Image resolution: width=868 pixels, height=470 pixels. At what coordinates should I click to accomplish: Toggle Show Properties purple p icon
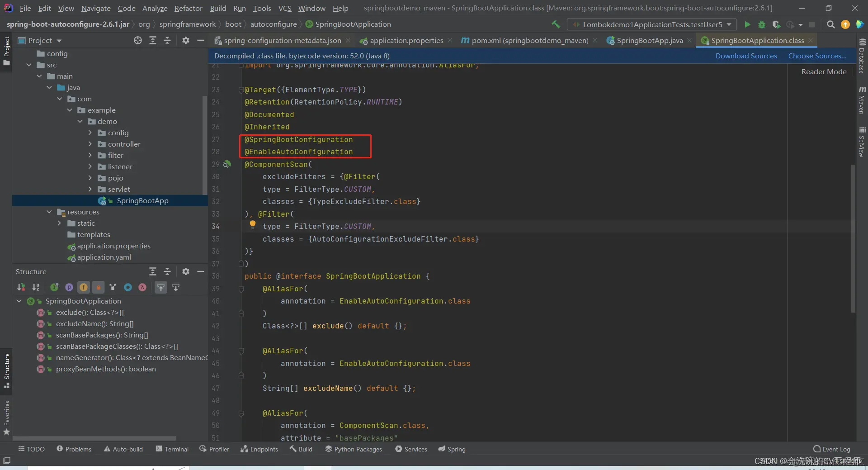tap(69, 287)
